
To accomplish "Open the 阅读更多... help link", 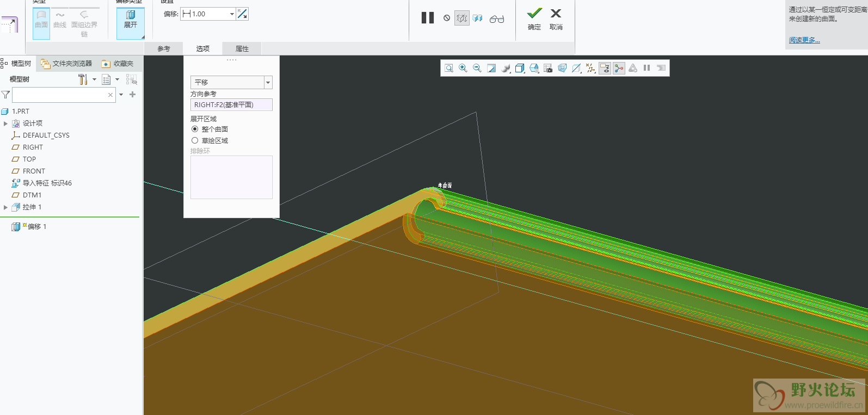I will click(x=804, y=40).
